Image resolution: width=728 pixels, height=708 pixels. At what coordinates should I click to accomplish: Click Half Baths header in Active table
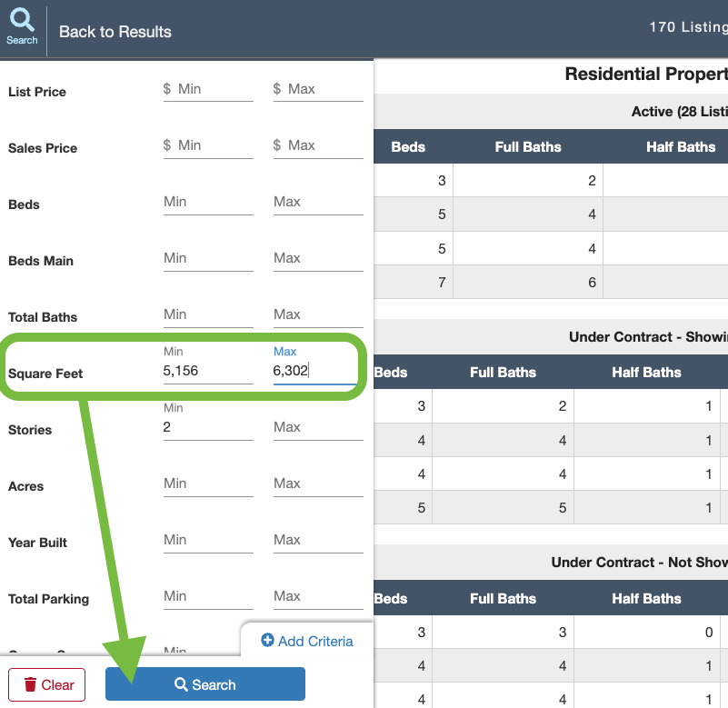(681, 146)
